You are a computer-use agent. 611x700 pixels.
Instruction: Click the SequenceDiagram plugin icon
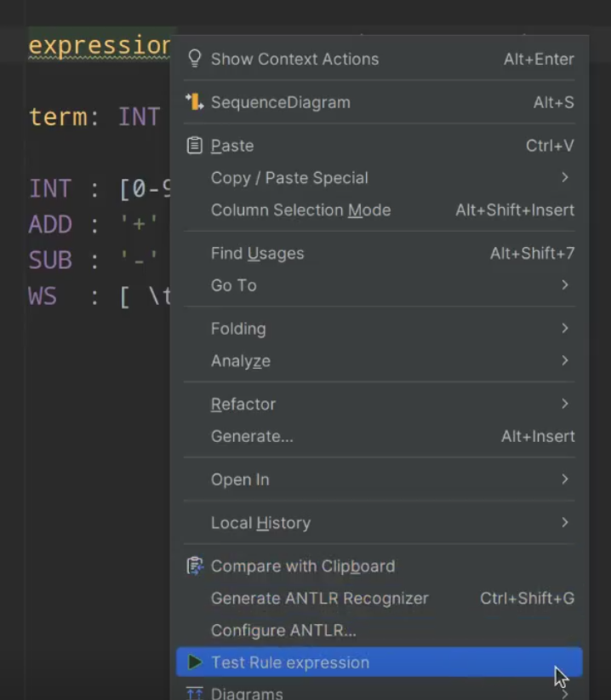coord(195,102)
